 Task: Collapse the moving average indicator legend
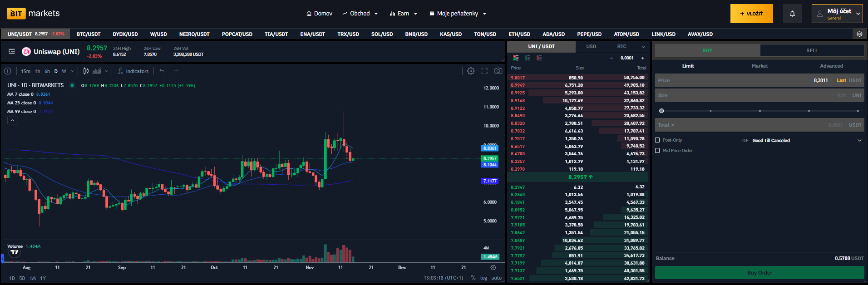[x=13, y=120]
